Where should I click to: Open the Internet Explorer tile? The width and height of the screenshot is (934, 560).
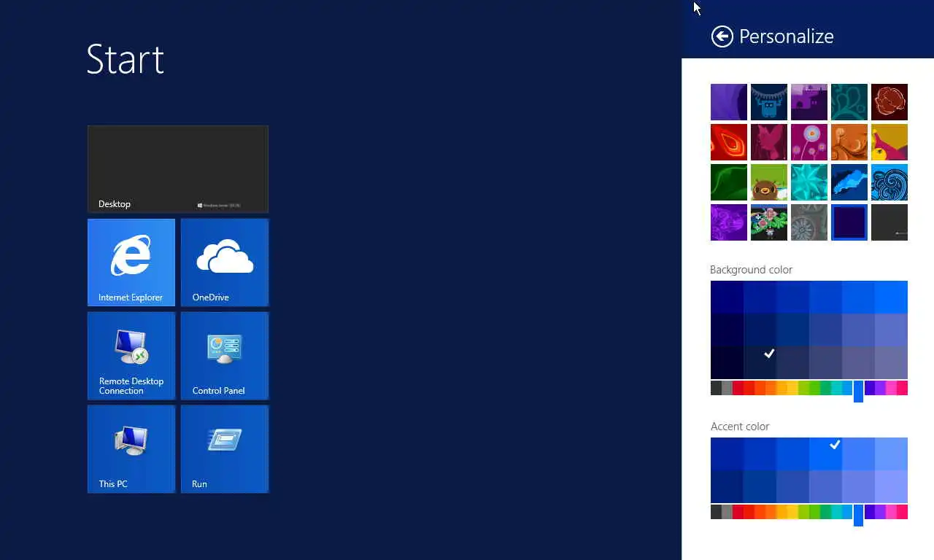tap(131, 262)
